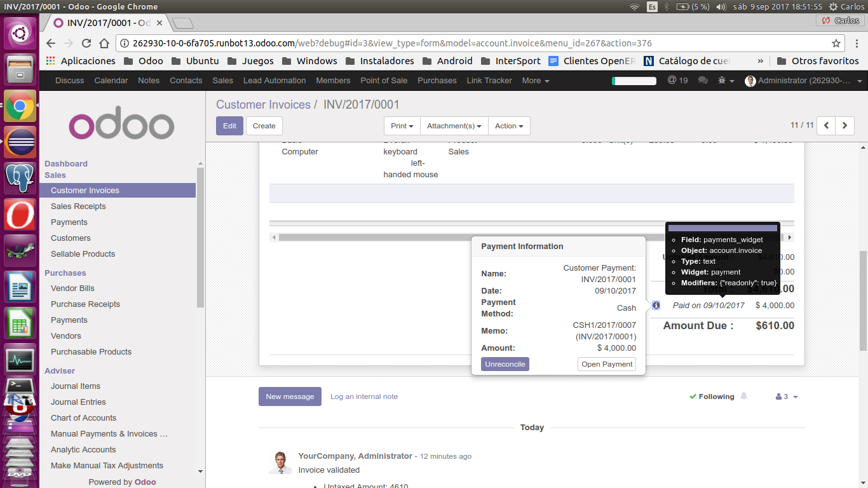The width and height of the screenshot is (868, 488).
Task: Open Ubuntu dash launcher icon
Action: pyautogui.click(x=20, y=32)
